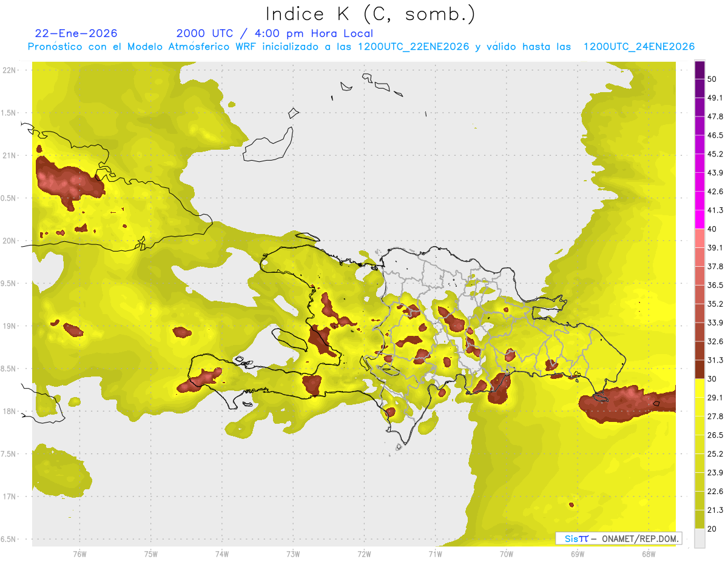
Task: Click the "17N" latitude label
Action: [8, 497]
